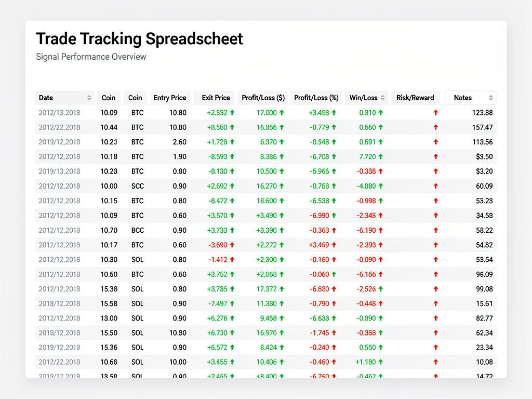Select the Exit Price column header
The image size is (532, 399).
[x=216, y=98]
